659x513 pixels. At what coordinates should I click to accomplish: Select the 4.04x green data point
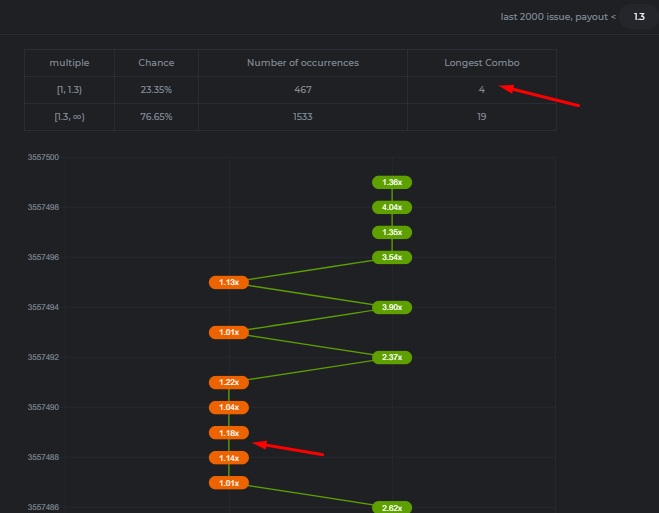392,208
